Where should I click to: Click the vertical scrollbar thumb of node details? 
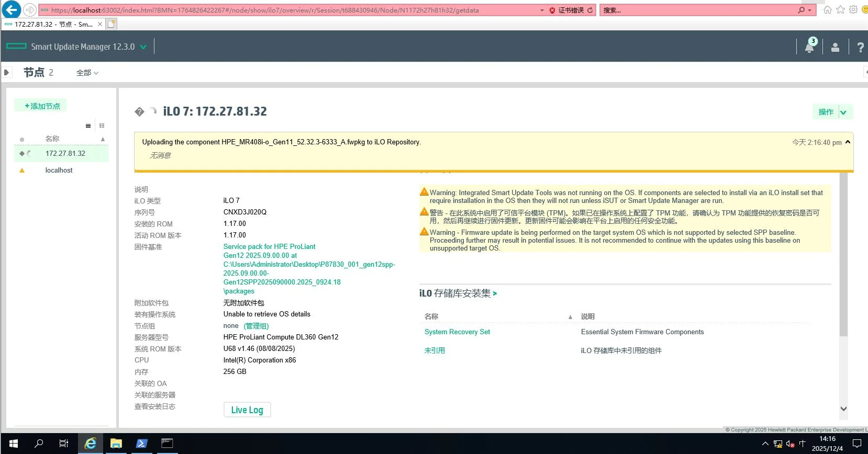843,255
